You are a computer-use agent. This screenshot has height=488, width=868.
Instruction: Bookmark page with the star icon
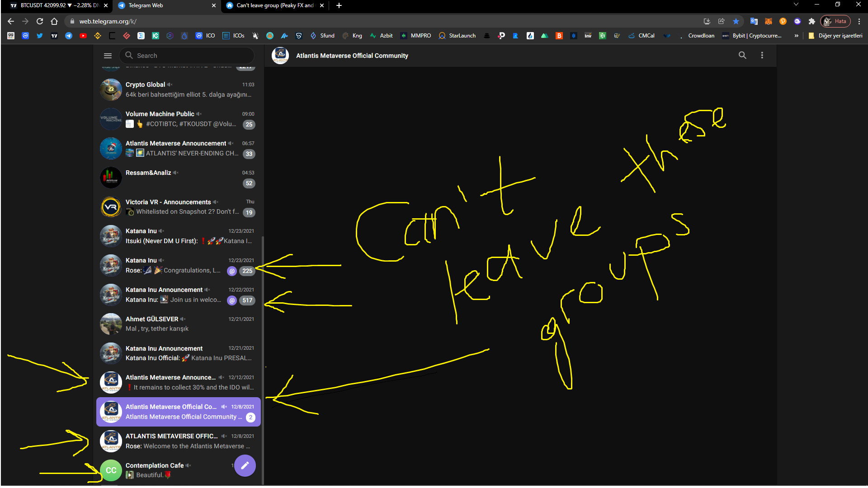736,21
